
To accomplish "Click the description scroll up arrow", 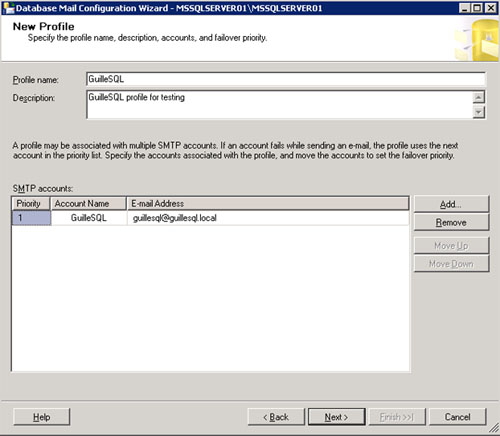I will (478, 97).
